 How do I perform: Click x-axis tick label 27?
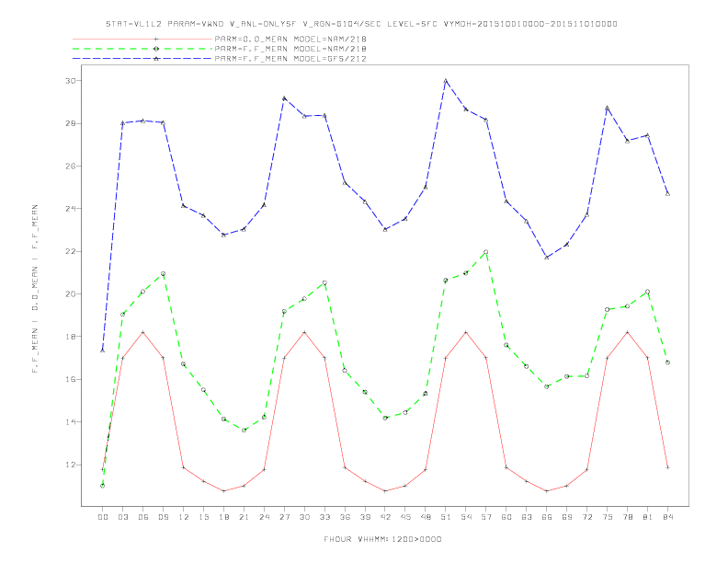[284, 517]
